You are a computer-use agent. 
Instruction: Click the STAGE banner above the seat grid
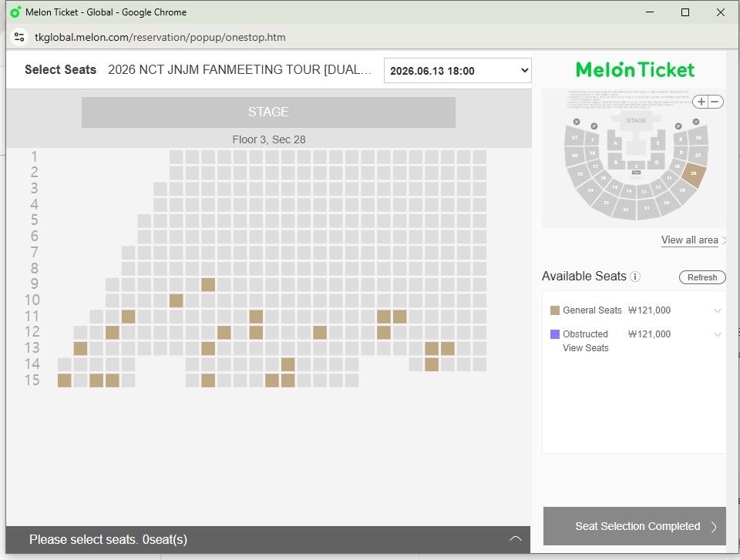pos(268,112)
